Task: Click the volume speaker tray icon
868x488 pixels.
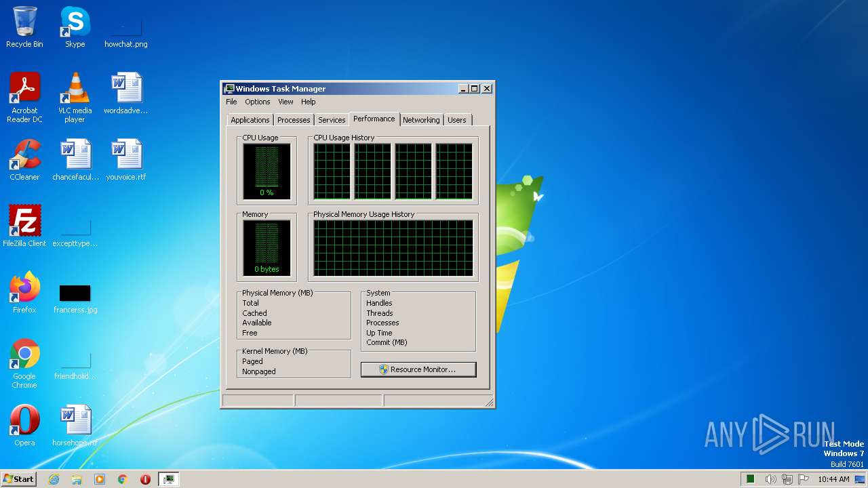Action: click(x=770, y=479)
